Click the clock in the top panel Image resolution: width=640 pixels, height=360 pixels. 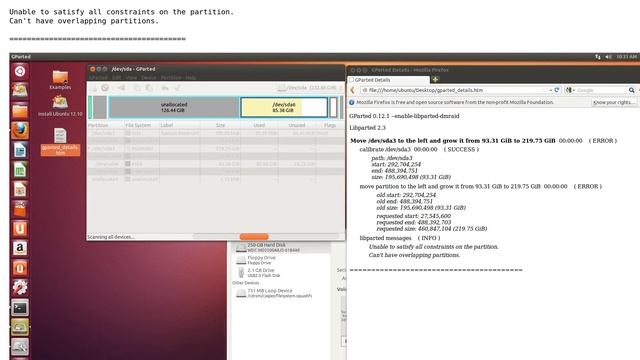[x=627, y=57]
